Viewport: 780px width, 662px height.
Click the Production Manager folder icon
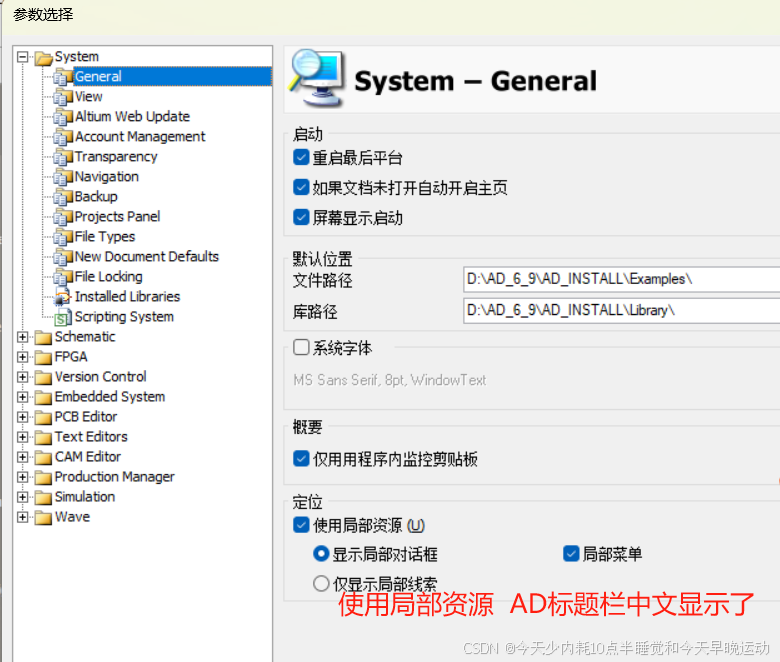(43, 477)
